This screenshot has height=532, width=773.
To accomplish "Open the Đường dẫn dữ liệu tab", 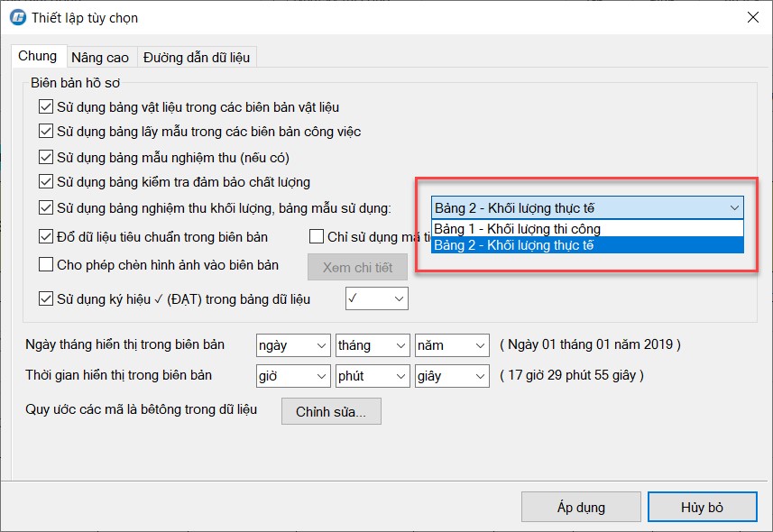I will 198,57.
